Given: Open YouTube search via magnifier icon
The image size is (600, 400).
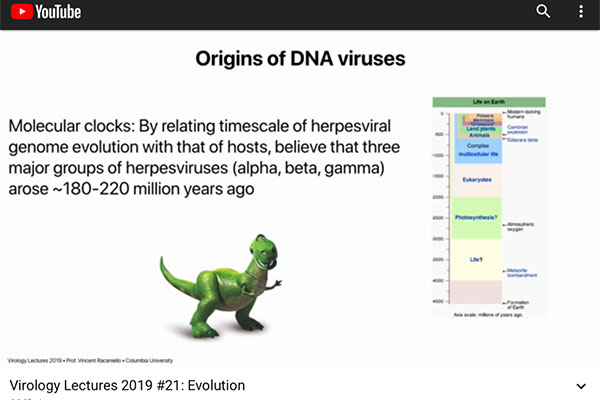Looking at the screenshot, I should pyautogui.click(x=543, y=11).
